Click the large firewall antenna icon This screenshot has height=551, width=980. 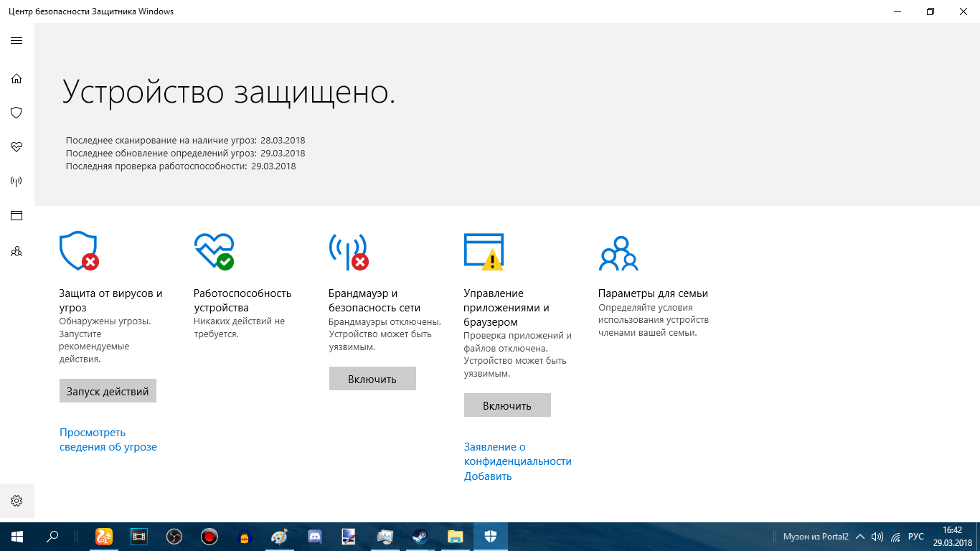(349, 251)
